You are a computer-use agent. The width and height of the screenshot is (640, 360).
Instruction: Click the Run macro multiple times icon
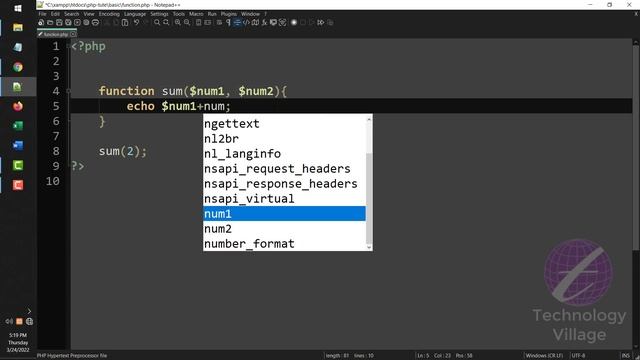[320, 22]
